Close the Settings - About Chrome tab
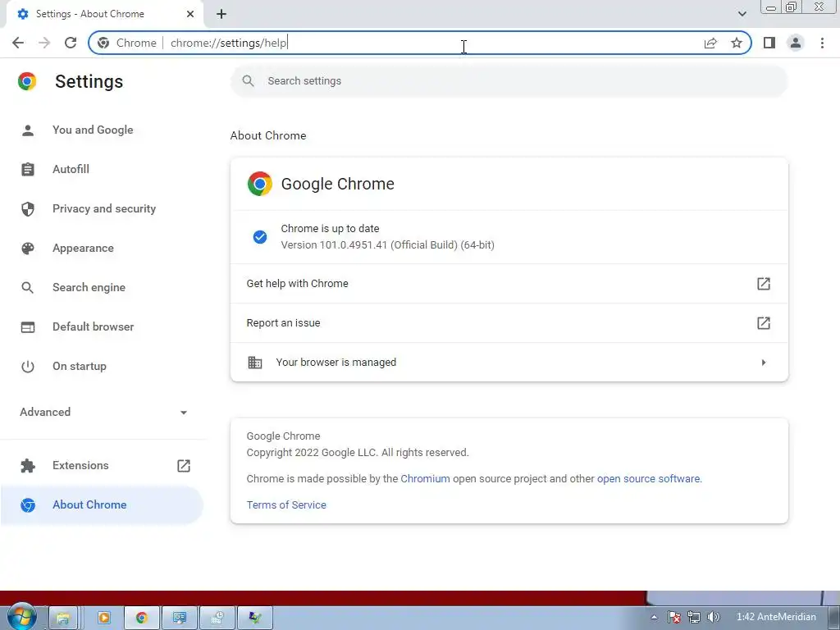This screenshot has width=840, height=630. point(190,14)
